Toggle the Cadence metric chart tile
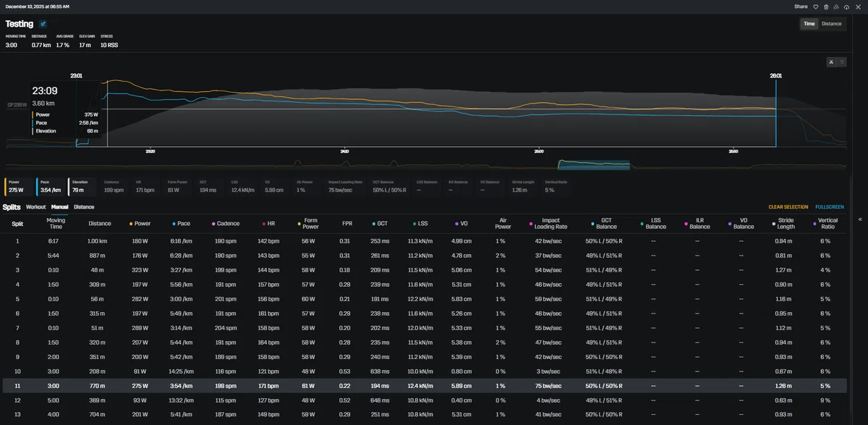The width and height of the screenshot is (868, 425). [114, 187]
